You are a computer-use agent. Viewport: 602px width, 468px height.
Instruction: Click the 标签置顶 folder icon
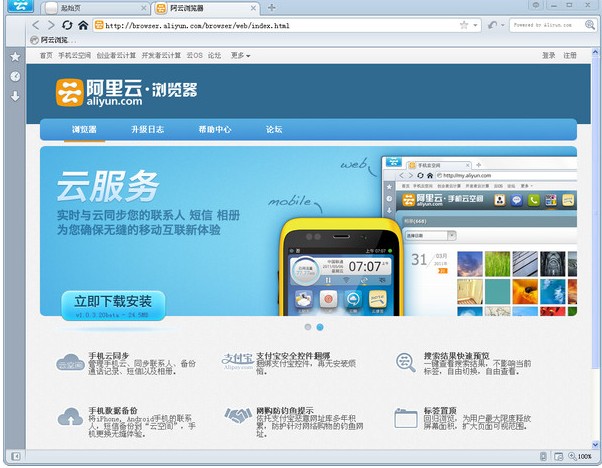point(406,418)
